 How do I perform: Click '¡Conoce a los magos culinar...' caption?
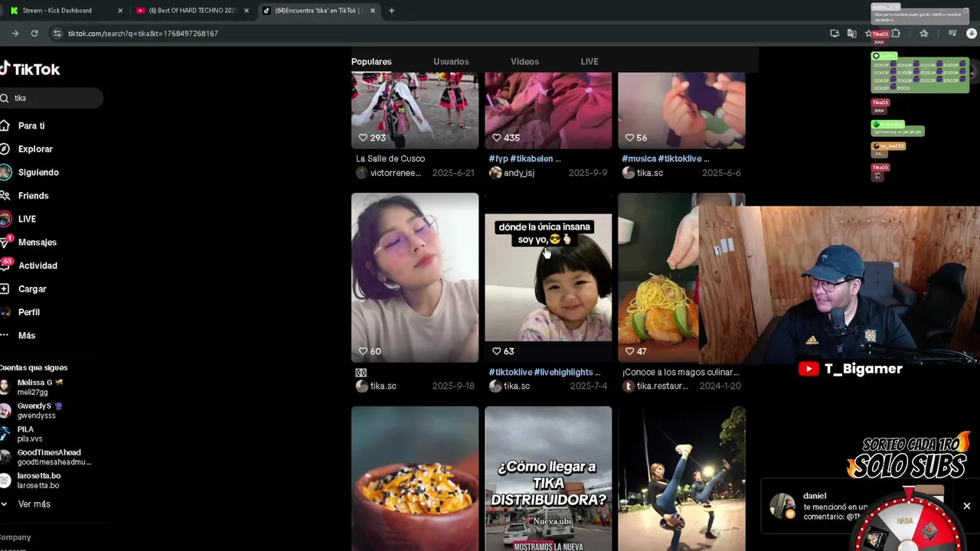(681, 372)
